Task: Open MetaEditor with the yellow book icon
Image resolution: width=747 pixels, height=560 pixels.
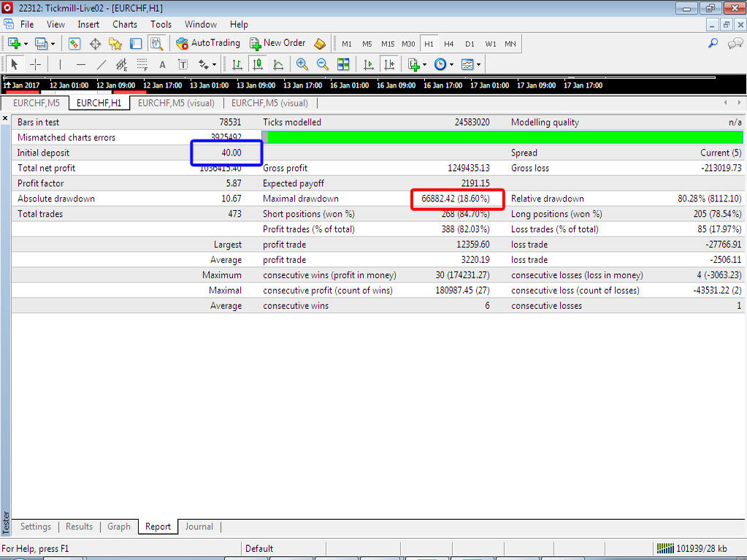Action: click(320, 43)
